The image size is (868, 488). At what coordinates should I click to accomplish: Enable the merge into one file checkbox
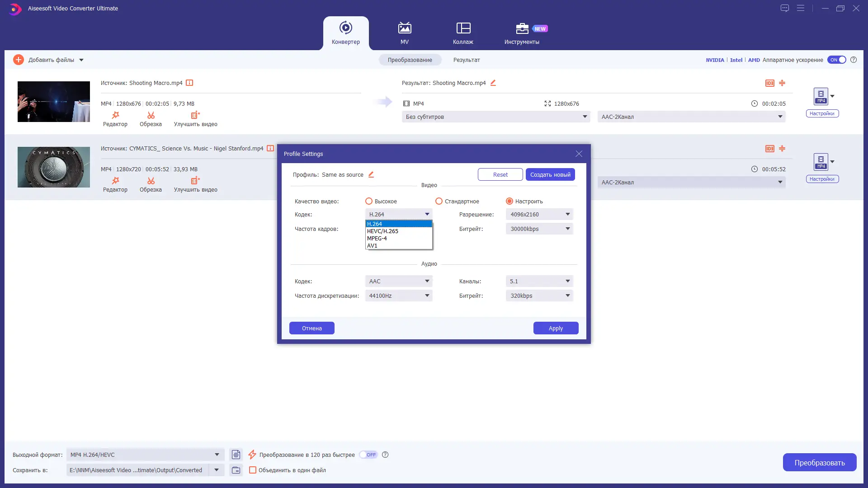pyautogui.click(x=253, y=470)
